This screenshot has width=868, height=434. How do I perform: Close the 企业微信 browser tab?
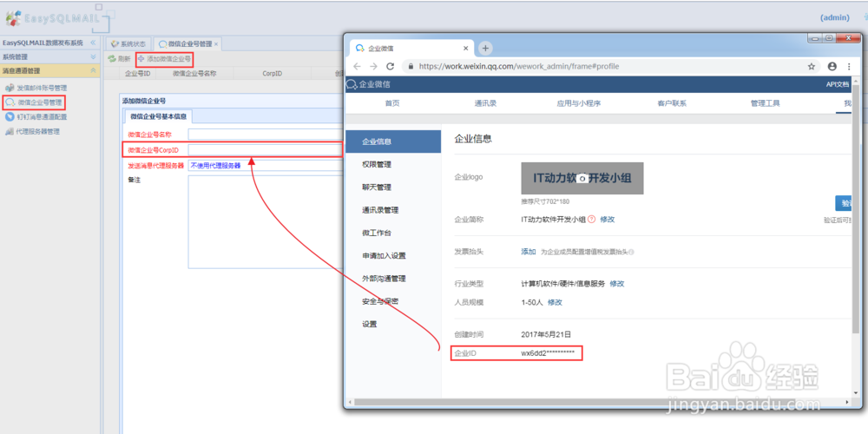coord(465,48)
